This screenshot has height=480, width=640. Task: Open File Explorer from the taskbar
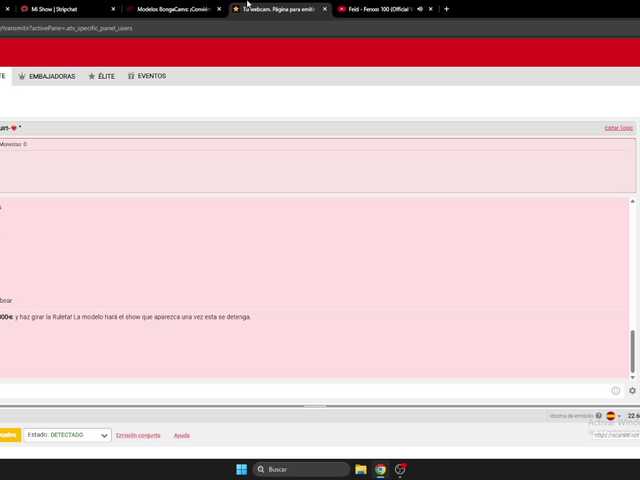pos(361,469)
